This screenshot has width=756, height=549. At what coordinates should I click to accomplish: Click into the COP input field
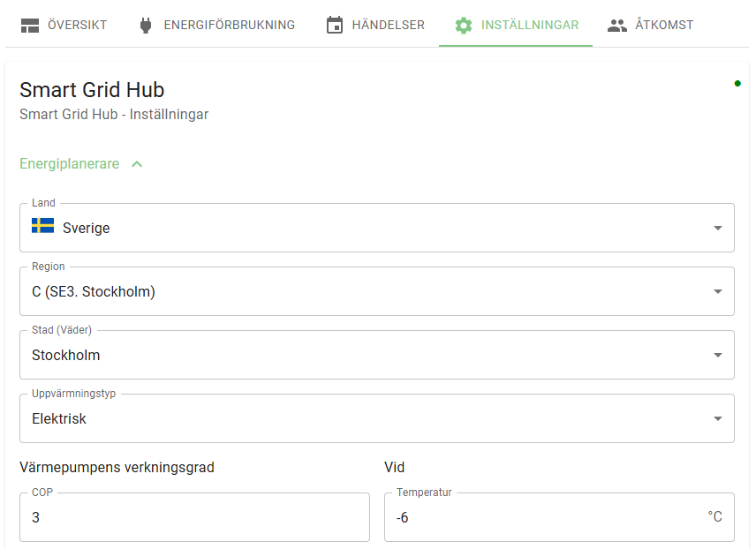194,518
